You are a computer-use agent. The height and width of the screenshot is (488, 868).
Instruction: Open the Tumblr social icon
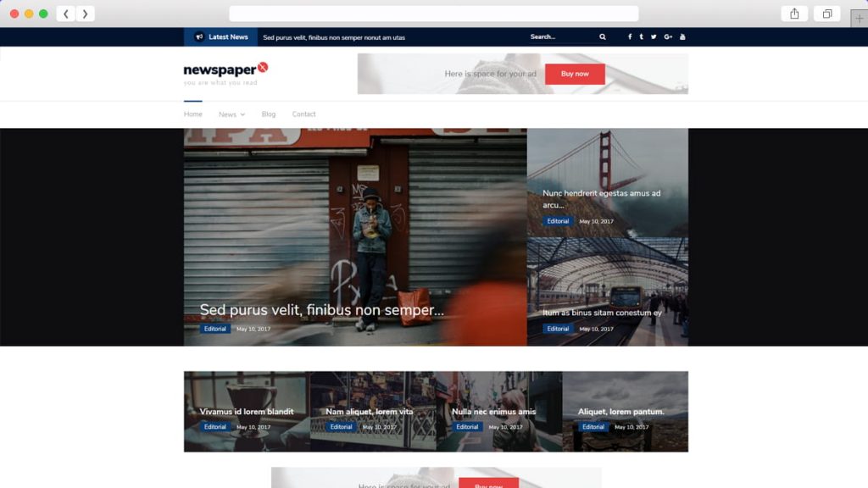tap(642, 37)
